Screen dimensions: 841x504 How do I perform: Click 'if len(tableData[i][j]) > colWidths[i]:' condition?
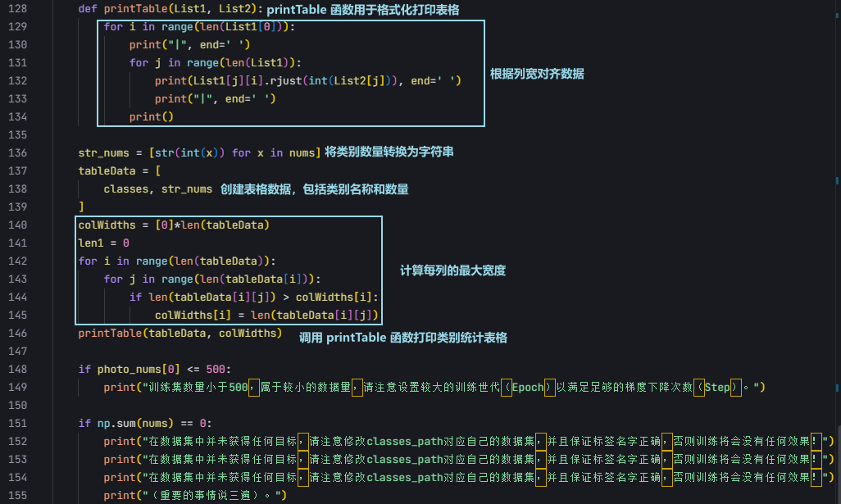pos(254,297)
